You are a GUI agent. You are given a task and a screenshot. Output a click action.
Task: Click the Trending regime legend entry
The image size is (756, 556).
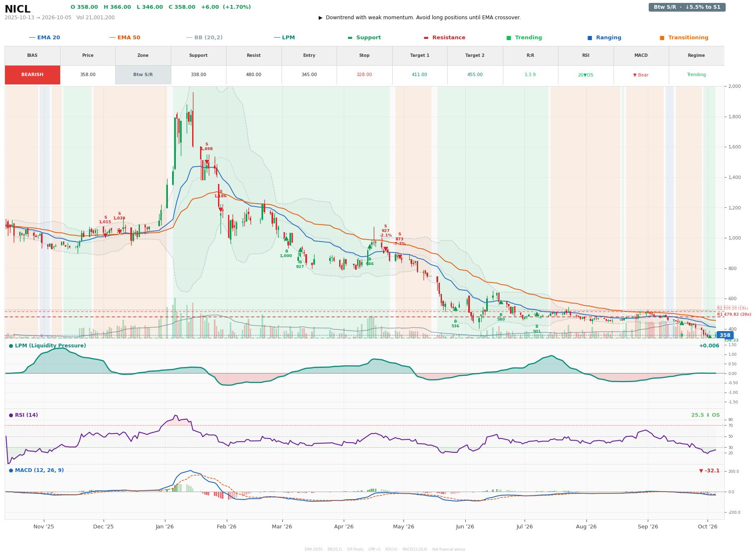pos(524,38)
